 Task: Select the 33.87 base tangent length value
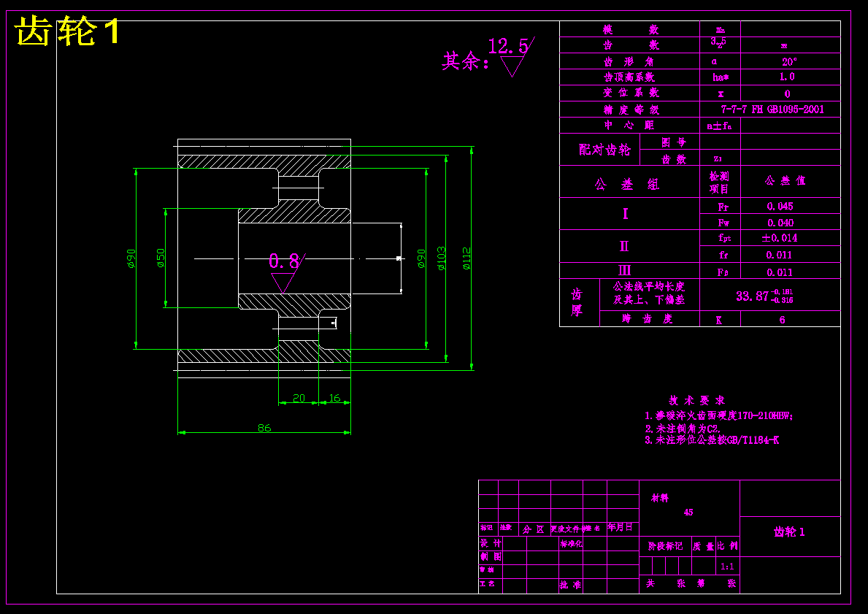click(764, 296)
